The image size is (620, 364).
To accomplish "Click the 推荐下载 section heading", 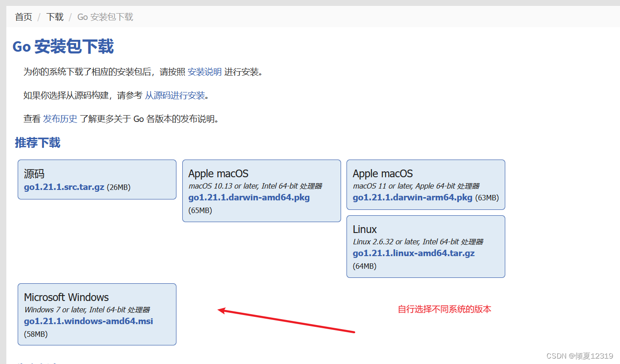I will (38, 143).
